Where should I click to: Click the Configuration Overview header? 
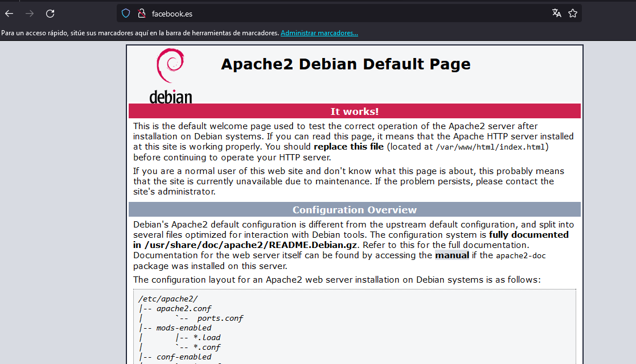pyautogui.click(x=355, y=209)
